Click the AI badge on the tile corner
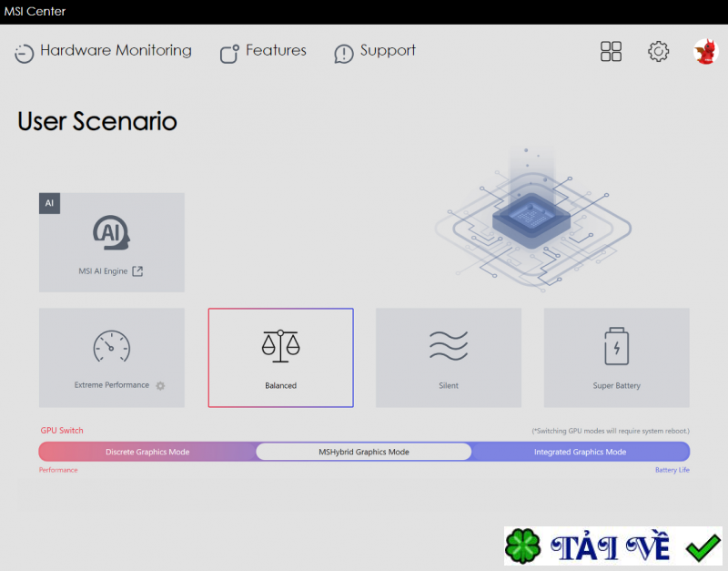This screenshot has width=728, height=571. pos(49,203)
